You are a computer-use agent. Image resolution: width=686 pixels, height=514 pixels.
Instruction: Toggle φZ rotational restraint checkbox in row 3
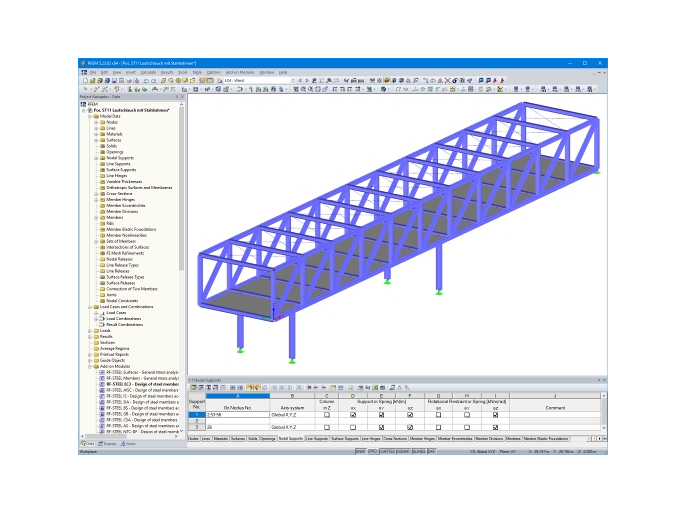tap(495, 427)
